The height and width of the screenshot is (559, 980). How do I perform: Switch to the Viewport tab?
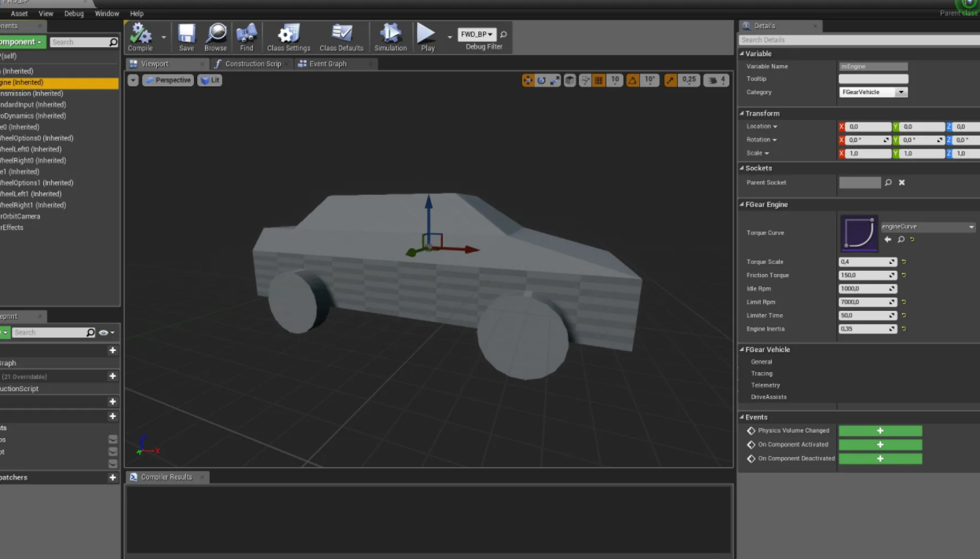tap(155, 64)
